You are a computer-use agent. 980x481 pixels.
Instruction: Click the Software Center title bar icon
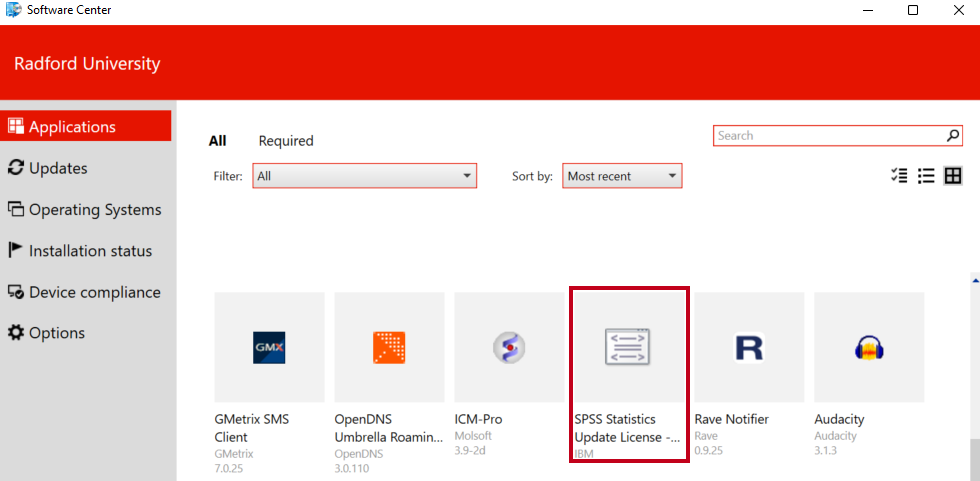pyautogui.click(x=12, y=9)
